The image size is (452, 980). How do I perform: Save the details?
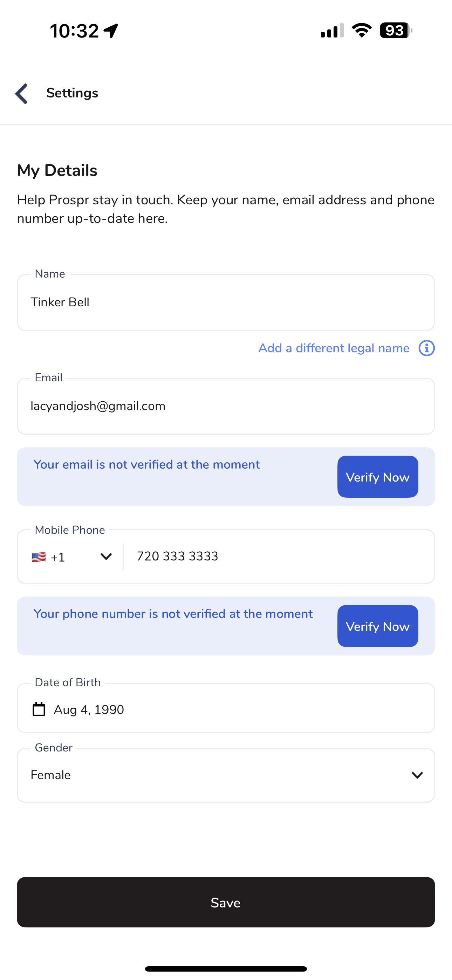click(x=226, y=903)
